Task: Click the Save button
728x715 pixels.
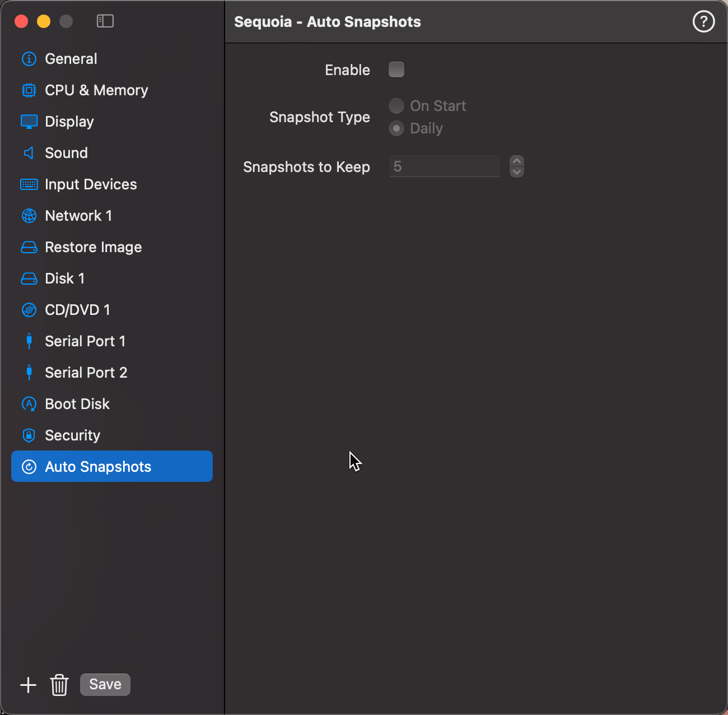Action: click(105, 684)
